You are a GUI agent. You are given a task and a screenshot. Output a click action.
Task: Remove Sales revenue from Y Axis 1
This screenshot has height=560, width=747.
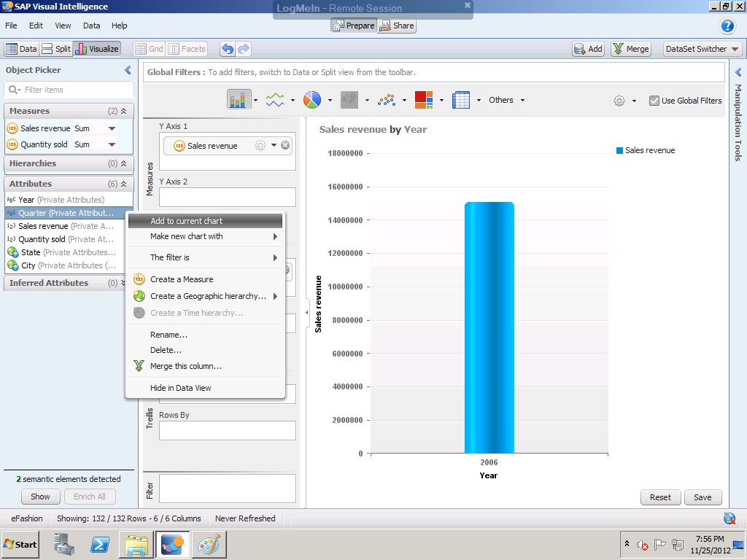(285, 145)
